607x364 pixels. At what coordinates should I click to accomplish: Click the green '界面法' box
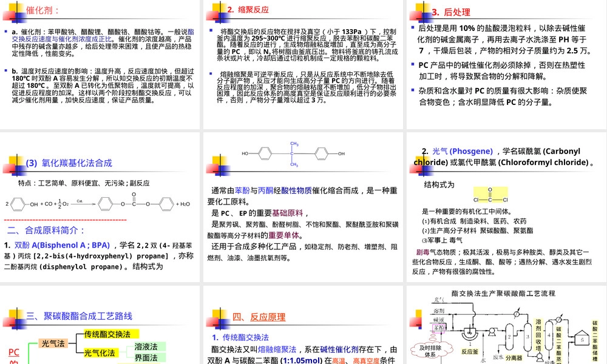tap(149, 358)
